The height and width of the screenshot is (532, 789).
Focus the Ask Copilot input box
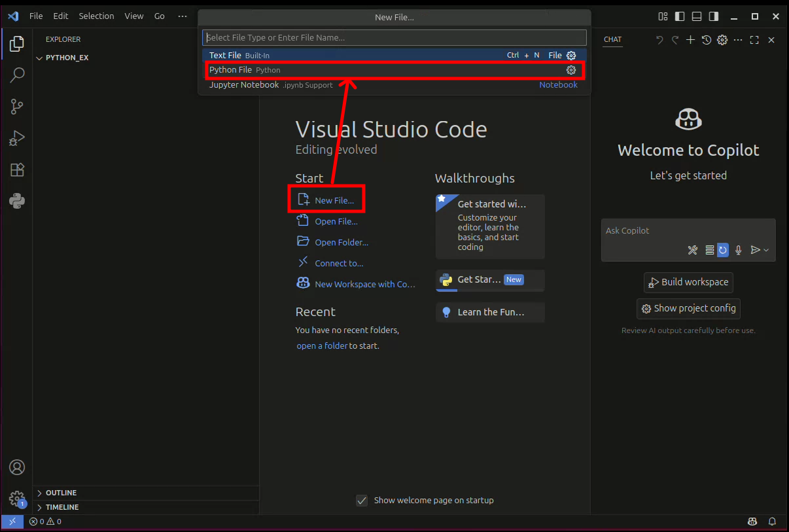[x=688, y=231]
